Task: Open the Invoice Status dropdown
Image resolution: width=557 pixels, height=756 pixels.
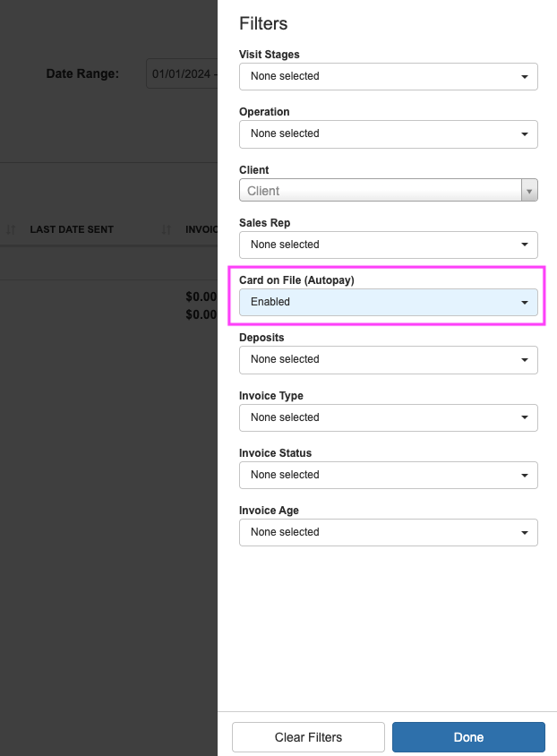Action: [x=388, y=475]
